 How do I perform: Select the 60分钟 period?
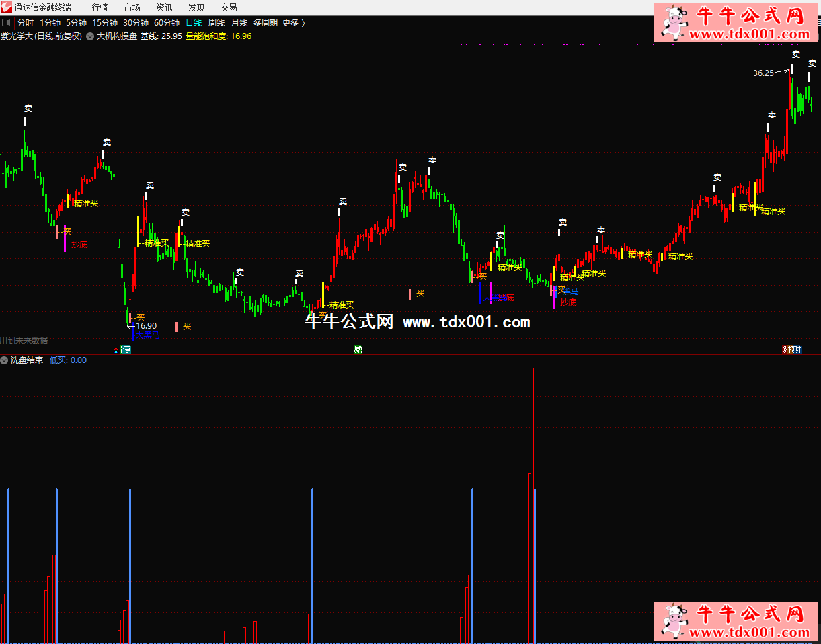point(167,22)
